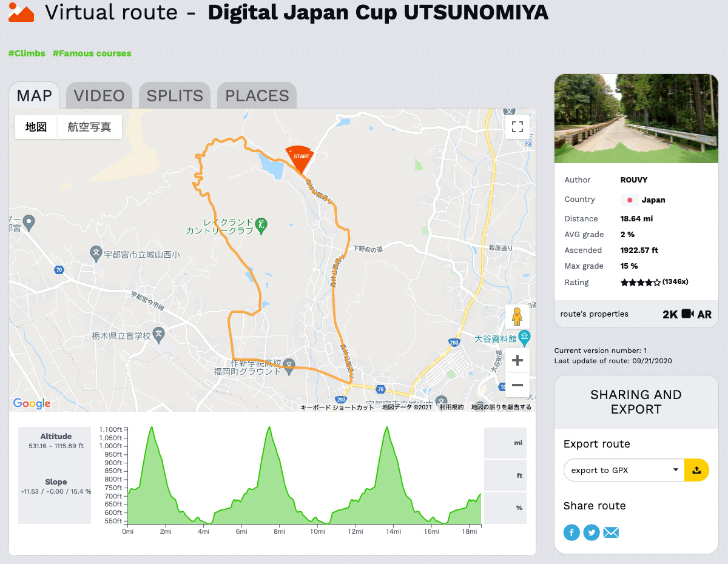Click the school marker near 栃木県立盲学校
728x564 pixels.
[158, 334]
